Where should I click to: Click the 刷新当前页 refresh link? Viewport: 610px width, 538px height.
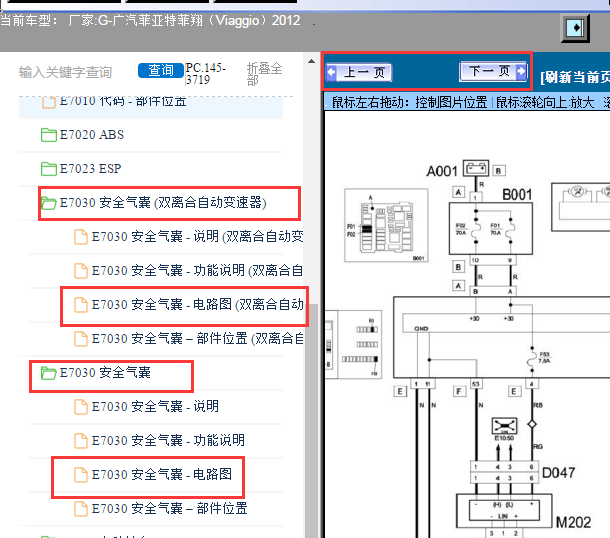tap(575, 77)
